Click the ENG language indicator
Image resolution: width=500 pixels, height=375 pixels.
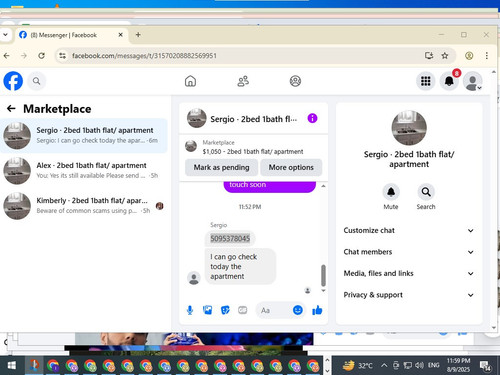434,365
